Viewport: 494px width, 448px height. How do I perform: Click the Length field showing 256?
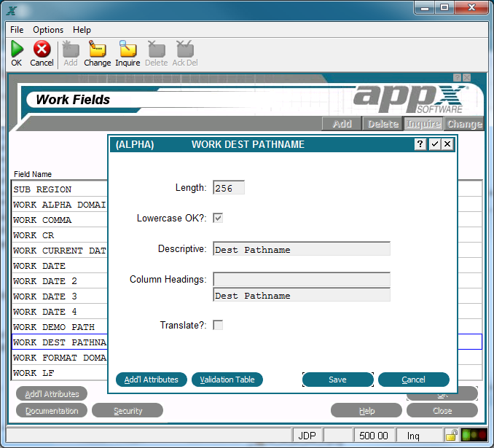pyautogui.click(x=229, y=188)
